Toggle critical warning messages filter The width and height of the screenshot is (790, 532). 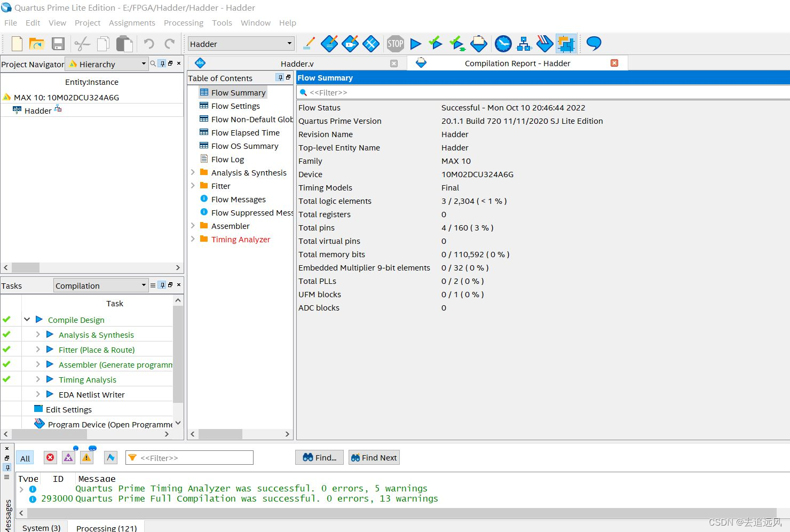tap(69, 457)
